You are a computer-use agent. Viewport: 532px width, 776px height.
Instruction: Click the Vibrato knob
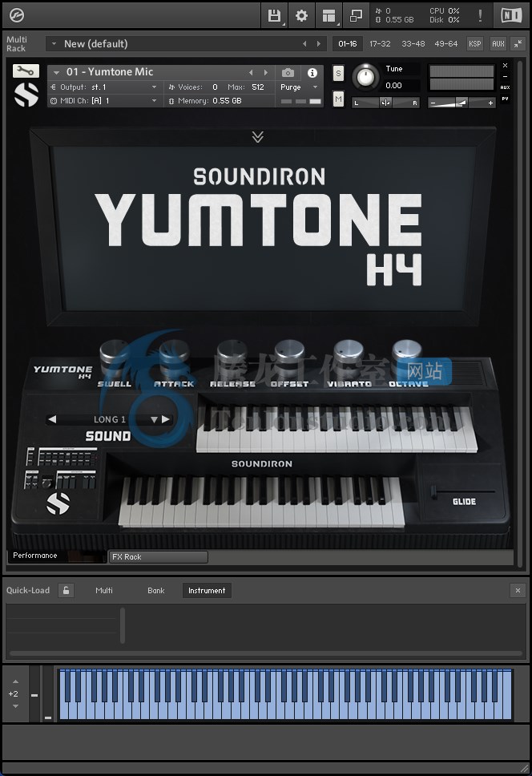coord(348,355)
